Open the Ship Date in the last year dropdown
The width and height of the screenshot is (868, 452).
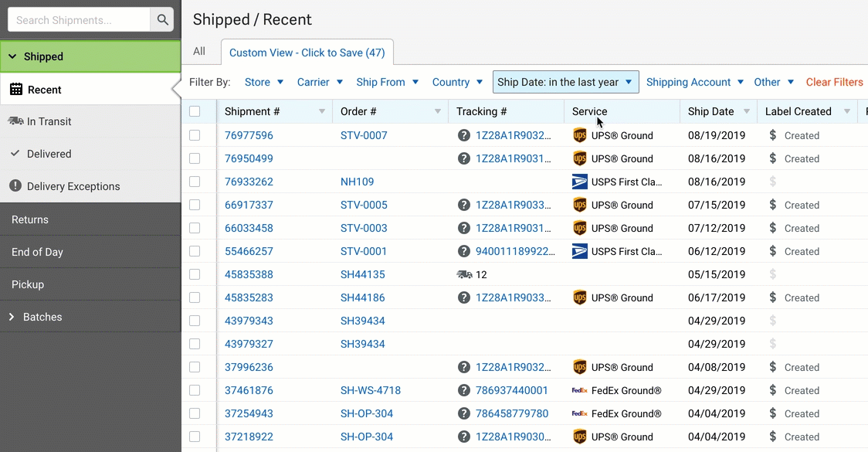tap(565, 82)
